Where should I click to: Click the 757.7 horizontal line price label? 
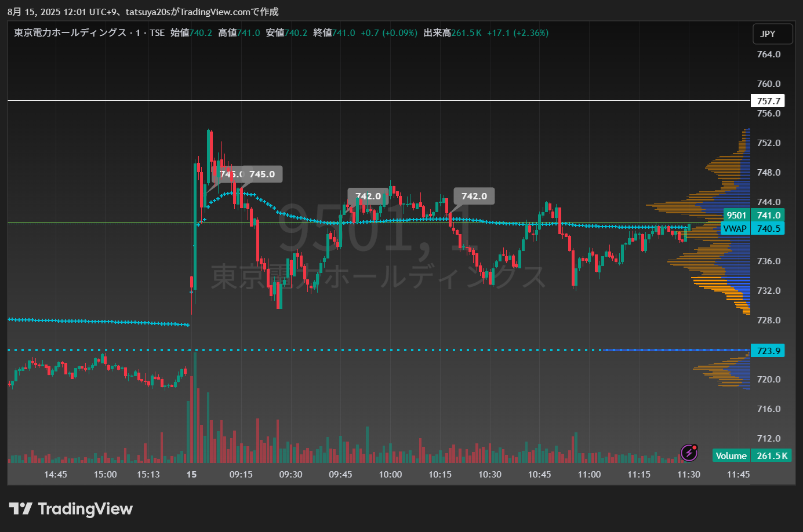click(x=768, y=101)
